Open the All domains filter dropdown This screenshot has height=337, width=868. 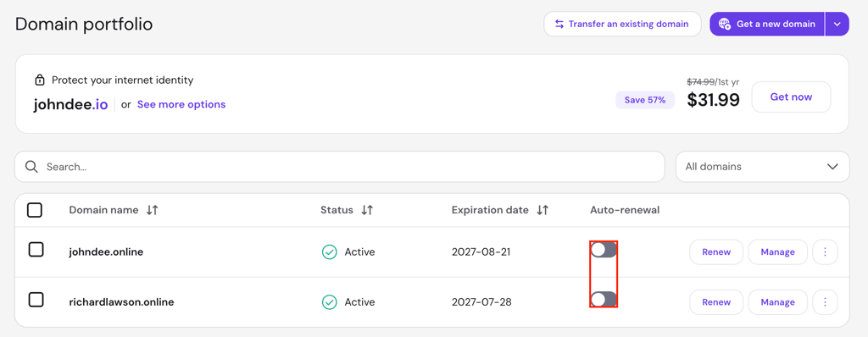[x=762, y=167]
